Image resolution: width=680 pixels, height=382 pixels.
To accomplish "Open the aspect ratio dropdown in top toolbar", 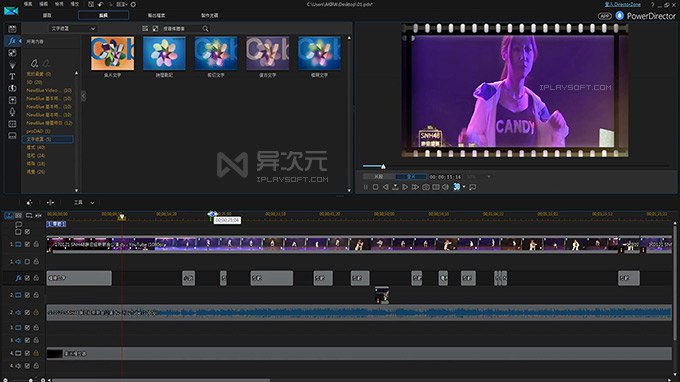I will click(121, 4).
